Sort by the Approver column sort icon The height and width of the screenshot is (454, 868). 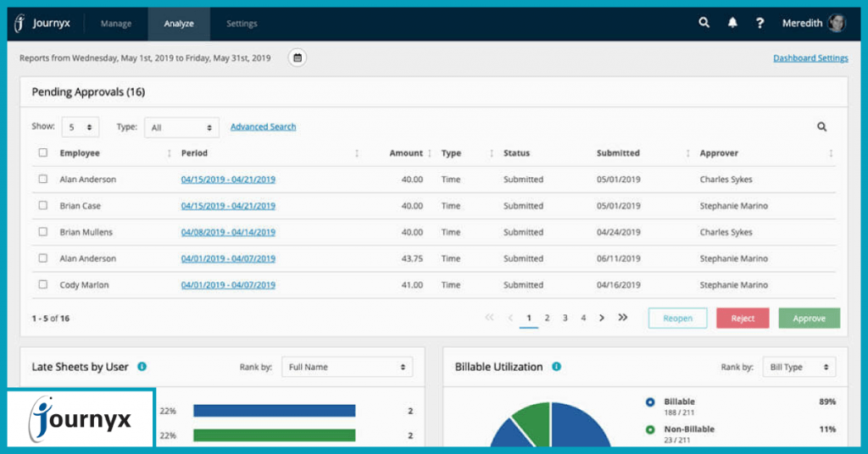point(831,153)
